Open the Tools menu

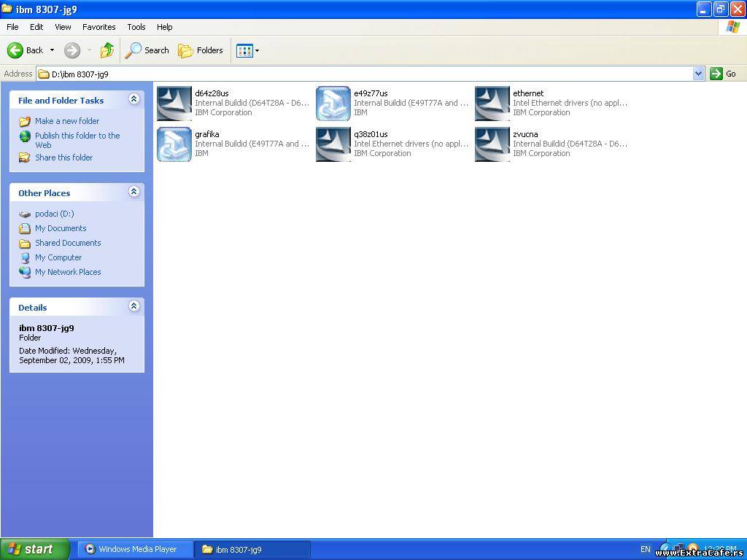(x=136, y=27)
